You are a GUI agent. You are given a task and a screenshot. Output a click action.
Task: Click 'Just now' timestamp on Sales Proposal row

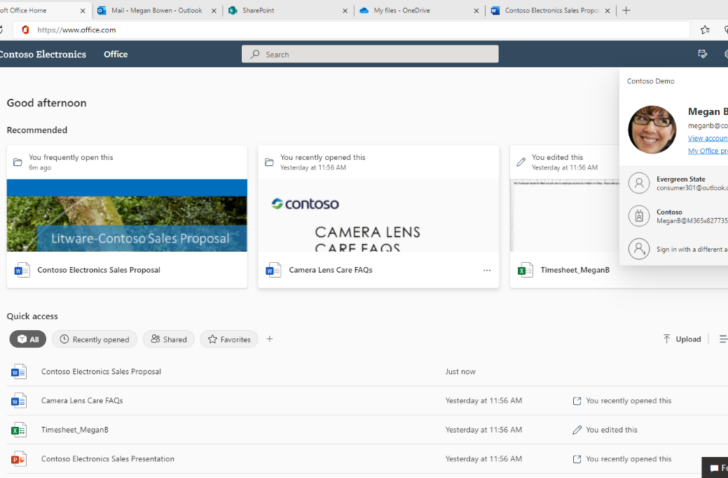pos(460,371)
